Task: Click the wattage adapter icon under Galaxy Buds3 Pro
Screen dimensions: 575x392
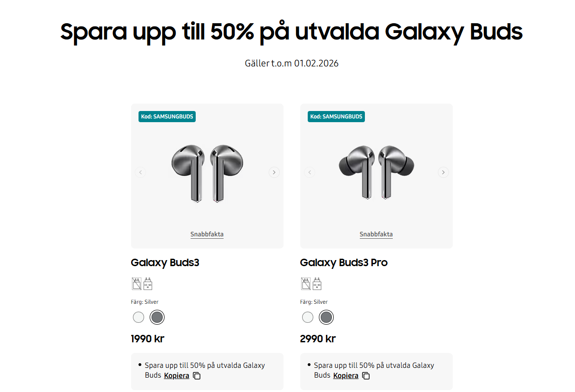Action: pyautogui.click(x=317, y=283)
